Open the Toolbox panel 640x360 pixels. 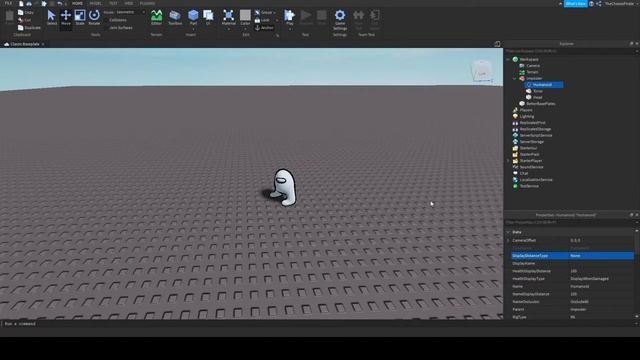pyautogui.click(x=175, y=18)
